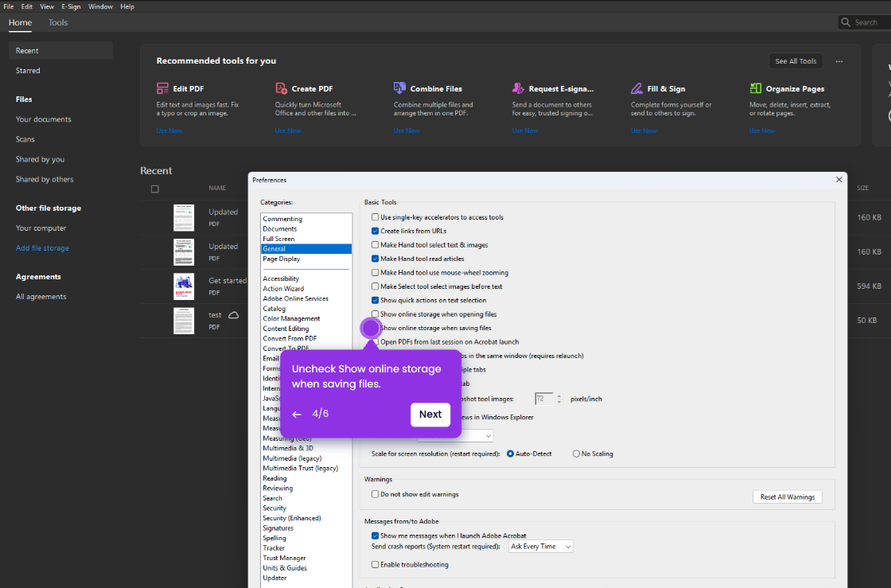The height and width of the screenshot is (588, 891).
Task: Click Use Now under Organize Pages
Action: pos(762,130)
